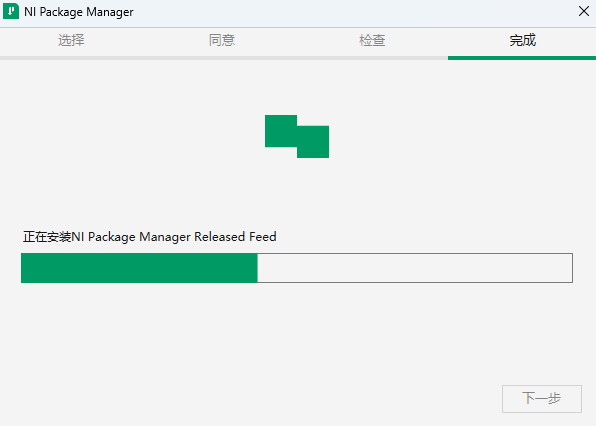Click the 正在安装 status message text
Screen dimensions: 596x426
coord(150,237)
